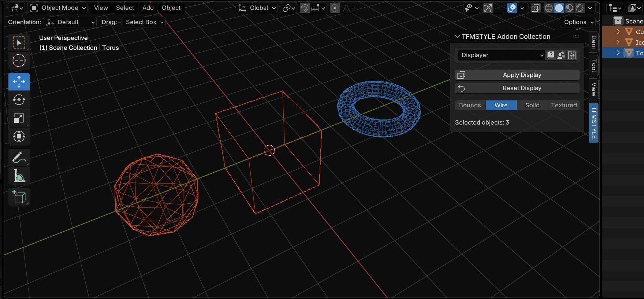Click the exit arrow icon beside Displayer

point(572,55)
